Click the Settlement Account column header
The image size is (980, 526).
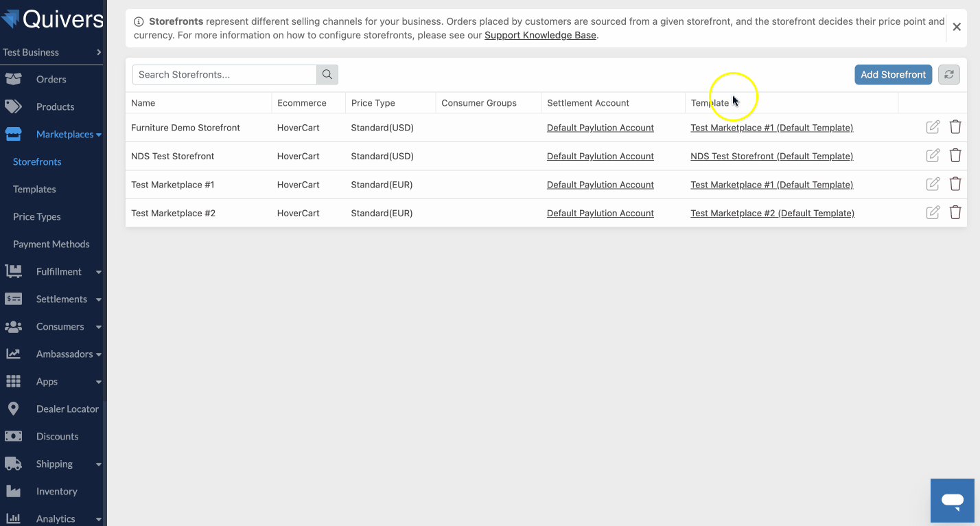(588, 103)
